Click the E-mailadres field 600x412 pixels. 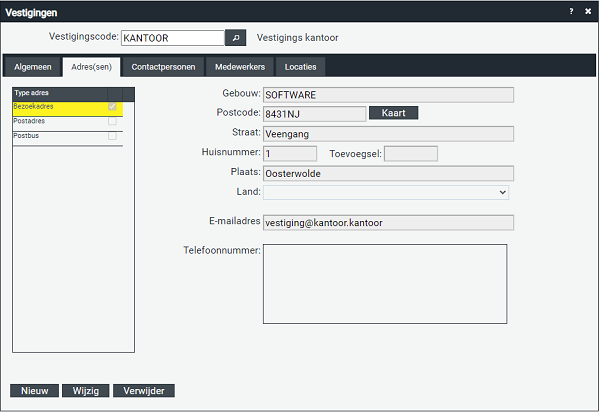pos(388,223)
